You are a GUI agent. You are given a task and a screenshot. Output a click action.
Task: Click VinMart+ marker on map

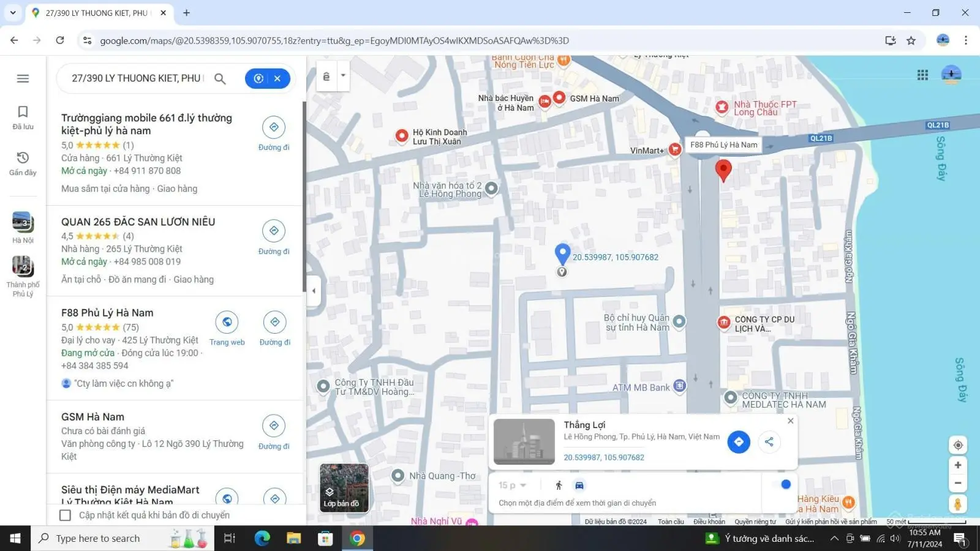675,149
